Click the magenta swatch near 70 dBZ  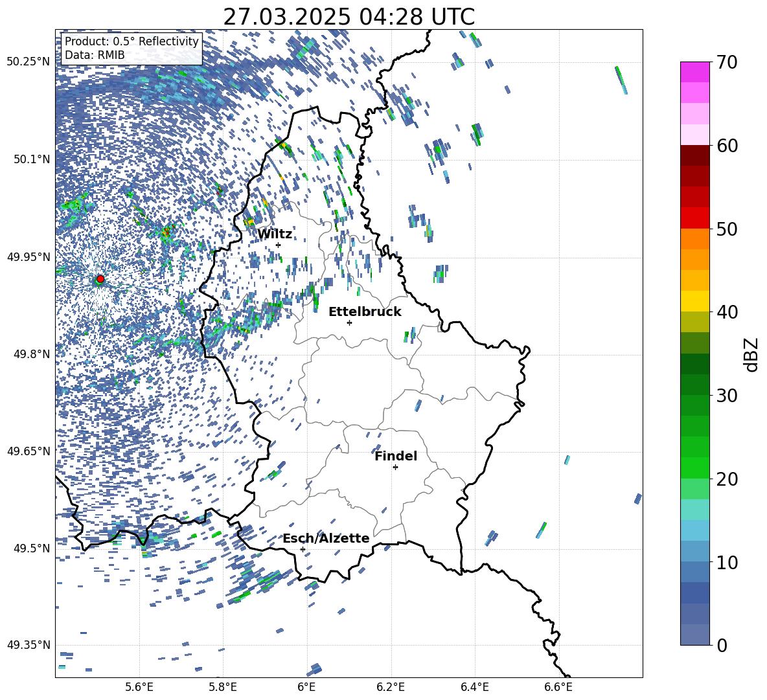coord(694,72)
